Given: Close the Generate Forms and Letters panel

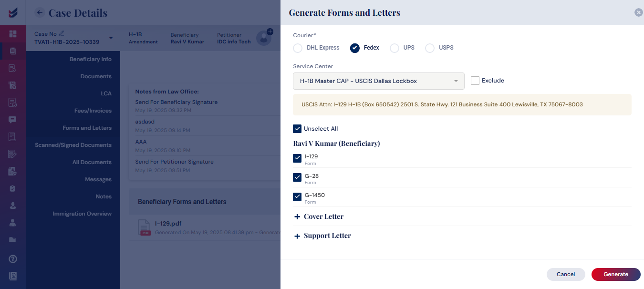Looking at the screenshot, I should click(639, 12).
